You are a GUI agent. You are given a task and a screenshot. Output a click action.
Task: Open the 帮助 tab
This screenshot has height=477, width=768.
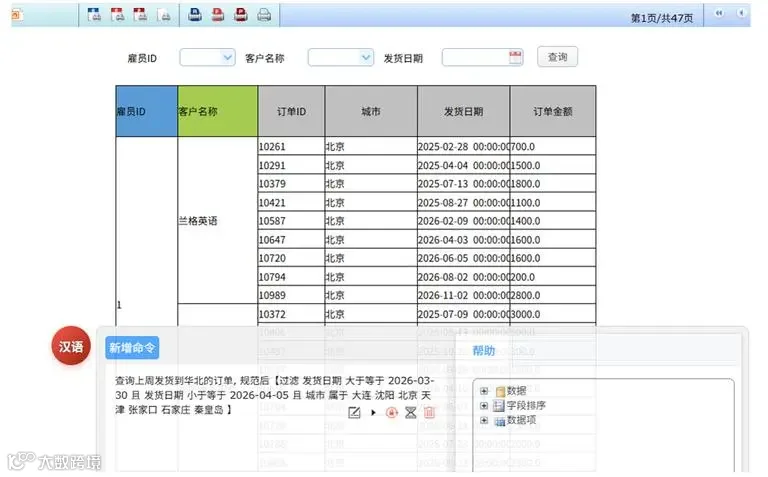pos(483,351)
